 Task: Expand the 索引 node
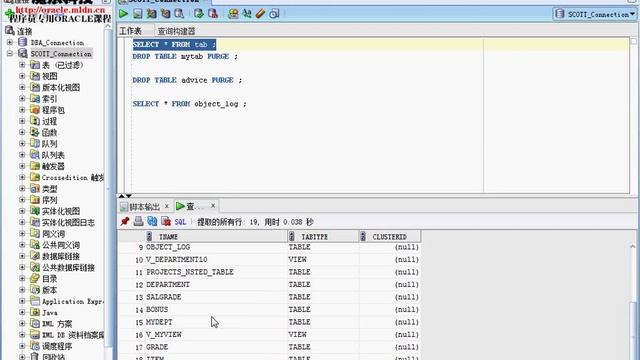point(22,98)
